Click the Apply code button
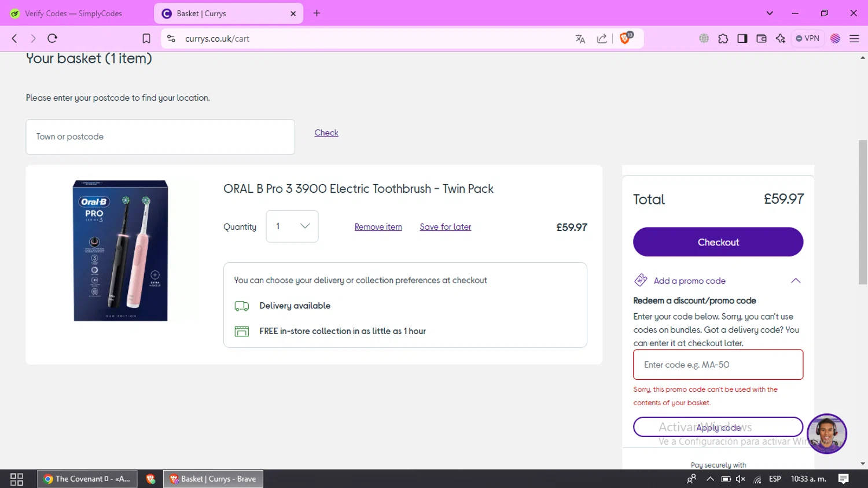The image size is (868, 488). tap(718, 427)
